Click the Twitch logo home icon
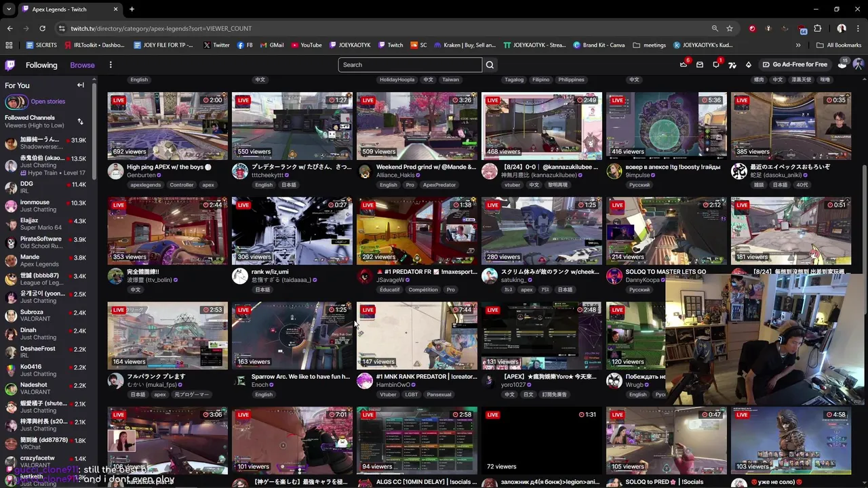This screenshot has height=488, width=868. pos(9,65)
